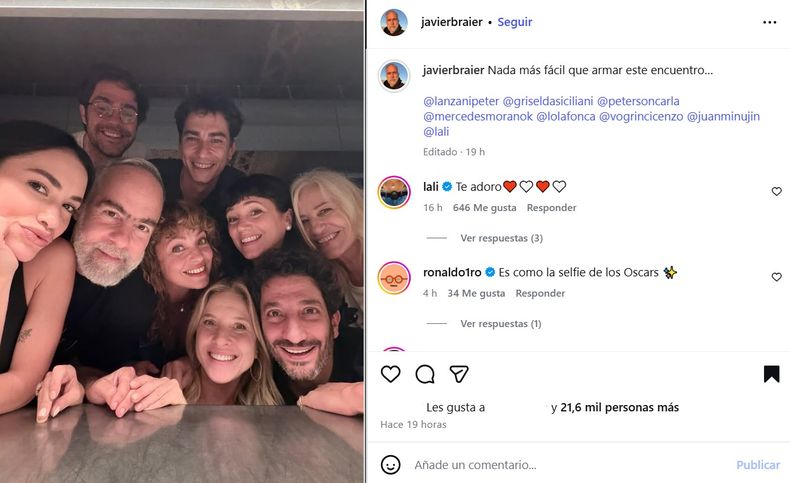This screenshot has height=483, width=790.
Task: Click the Publicar button
Action: point(758,465)
